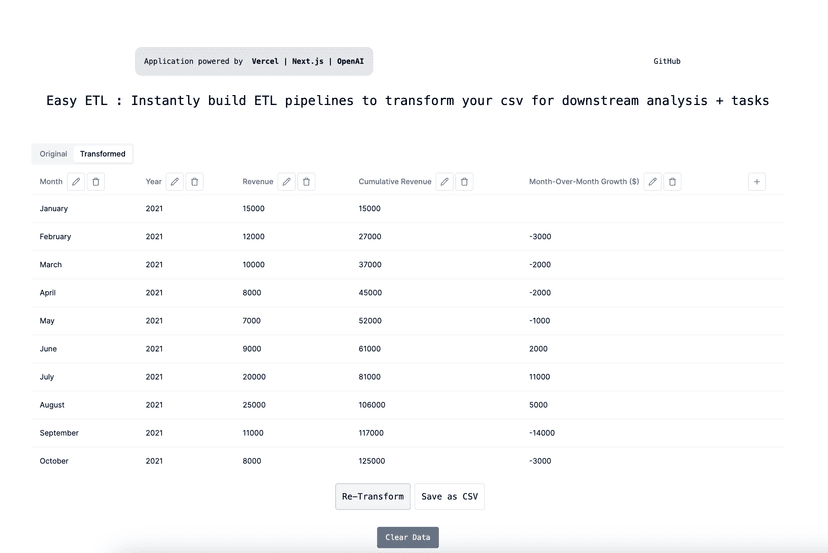
Task: Click cumulative revenue value 27000
Action: pyautogui.click(x=370, y=237)
